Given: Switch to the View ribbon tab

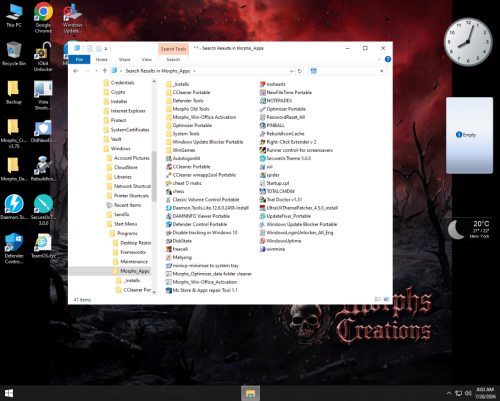Looking at the screenshot, I should coord(147,59).
